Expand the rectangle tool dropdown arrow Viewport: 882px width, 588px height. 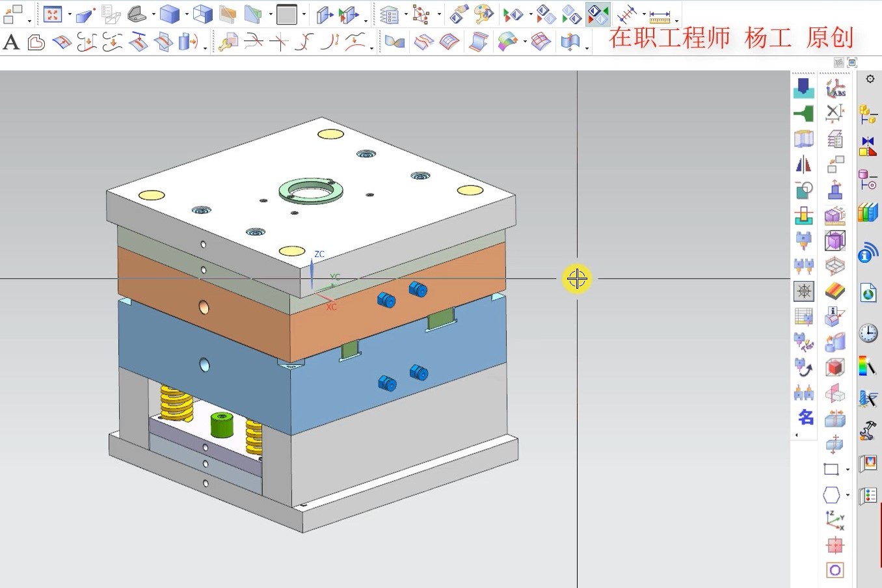[848, 470]
